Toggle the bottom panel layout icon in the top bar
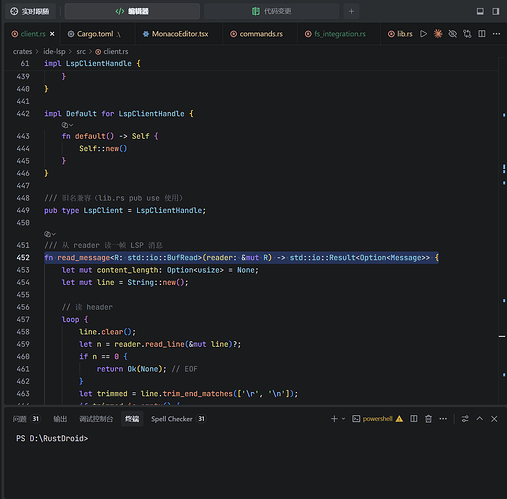Screen dimensions: 507x499 click(x=480, y=11)
